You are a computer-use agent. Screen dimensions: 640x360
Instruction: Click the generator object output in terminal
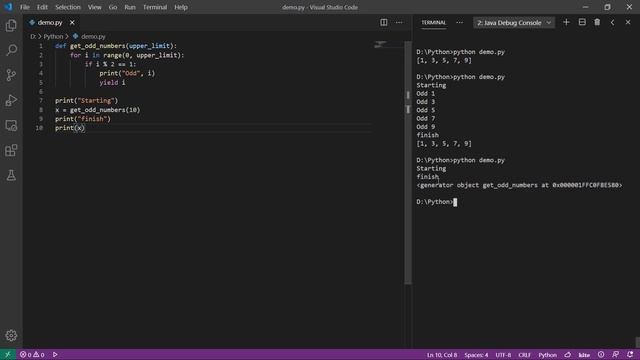pyautogui.click(x=519, y=185)
